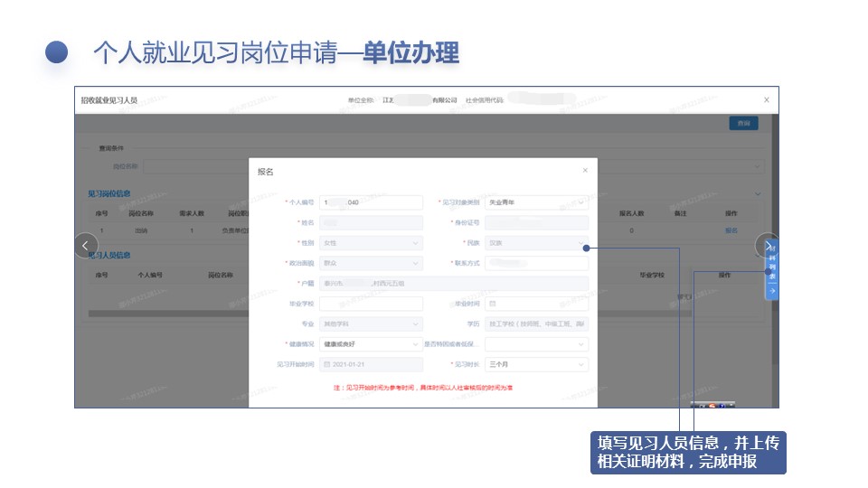Click the blue 查询 button
Screen dimensions: 868x488
click(743, 124)
